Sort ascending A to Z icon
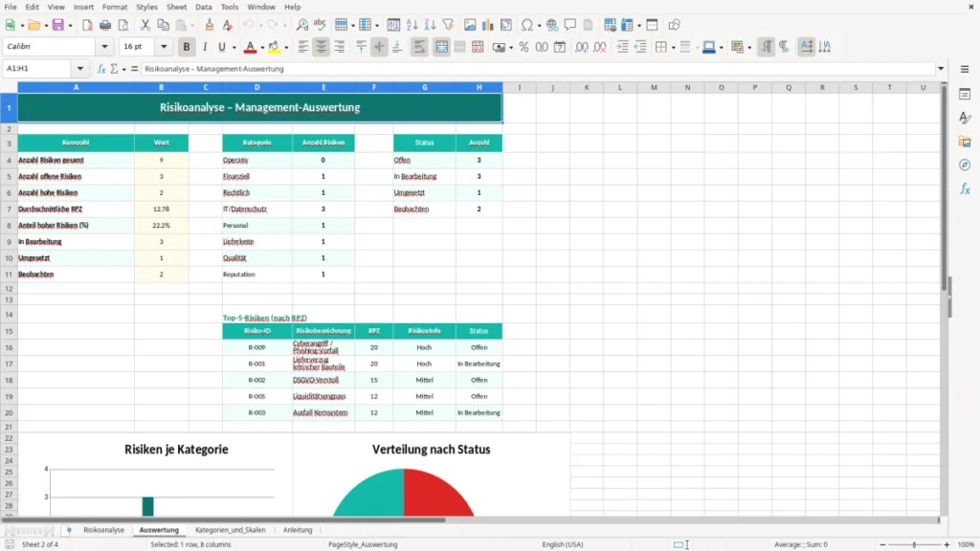This screenshot has height=551, width=980. point(412,25)
